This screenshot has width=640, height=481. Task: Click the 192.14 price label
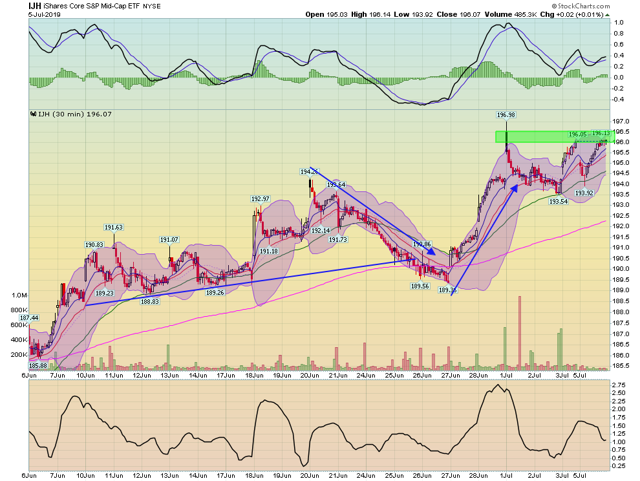tap(320, 231)
